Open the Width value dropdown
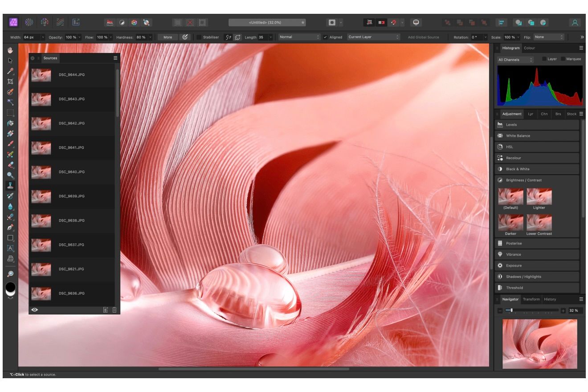 43,37
